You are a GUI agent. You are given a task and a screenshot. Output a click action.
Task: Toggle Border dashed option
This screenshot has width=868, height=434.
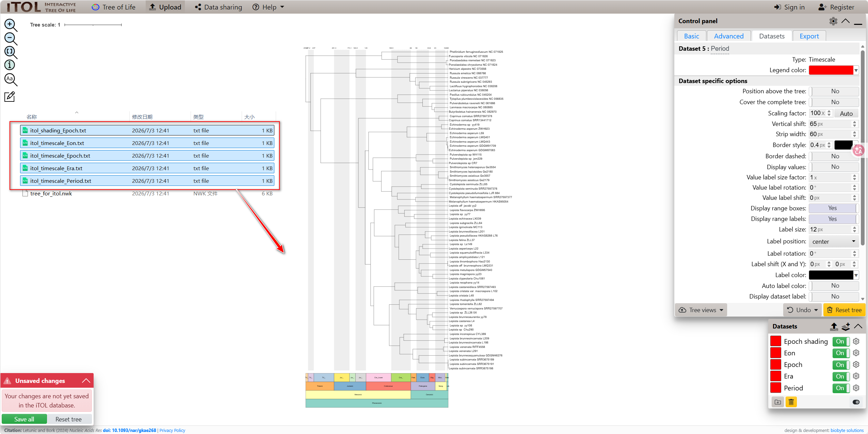(834, 156)
